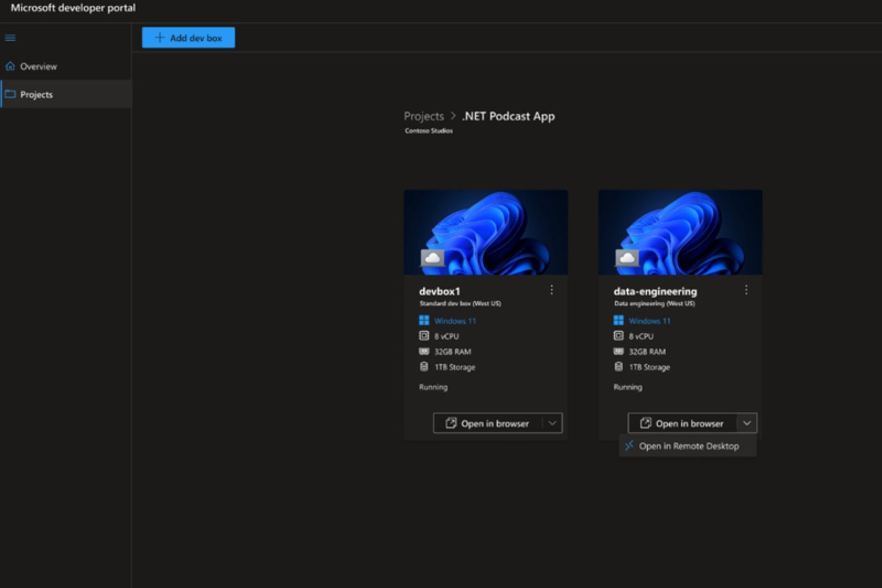
Task: Click the .NET Podcast App breadcrumb title
Action: [508, 116]
